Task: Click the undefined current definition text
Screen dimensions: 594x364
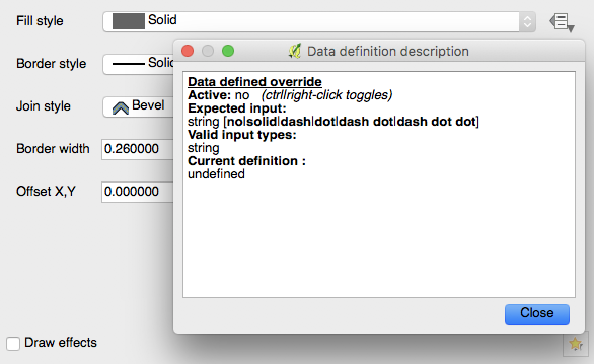Action: pos(216,174)
